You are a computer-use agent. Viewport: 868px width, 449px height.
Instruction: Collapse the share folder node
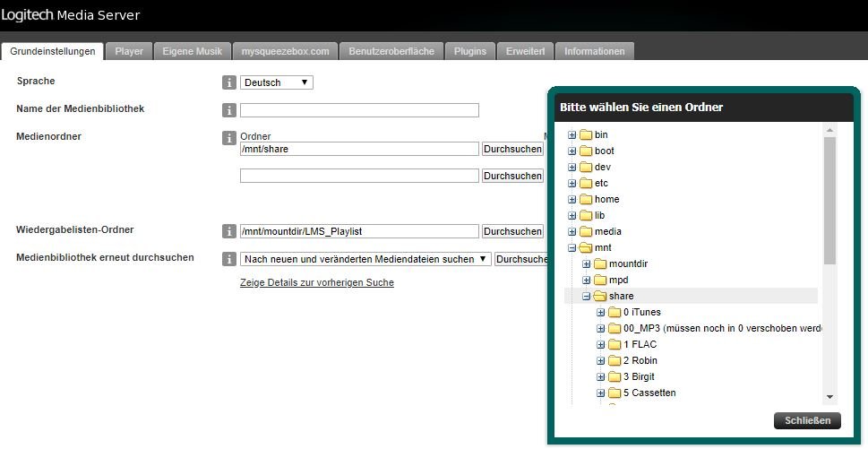pos(587,296)
